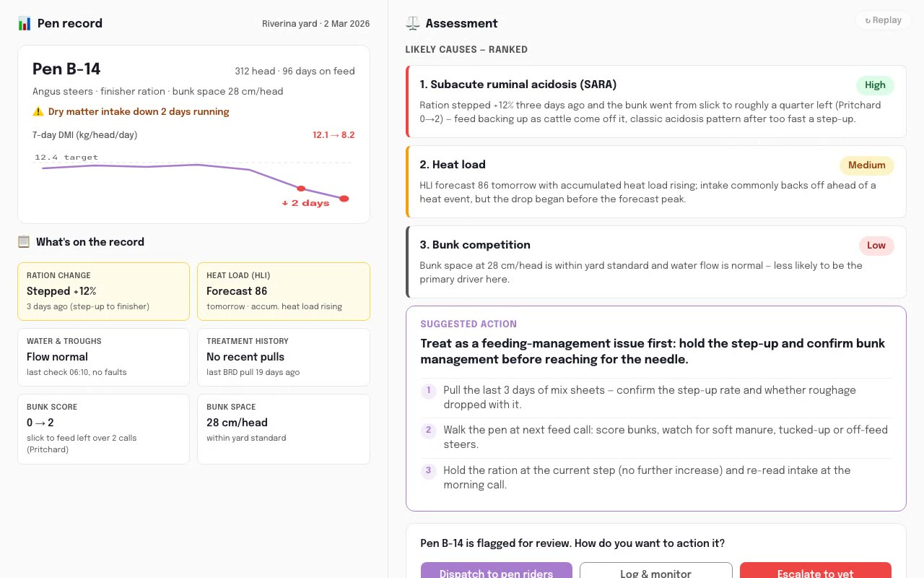Expand the Heat load cause card
This screenshot has width=924, height=578.
pos(656,181)
